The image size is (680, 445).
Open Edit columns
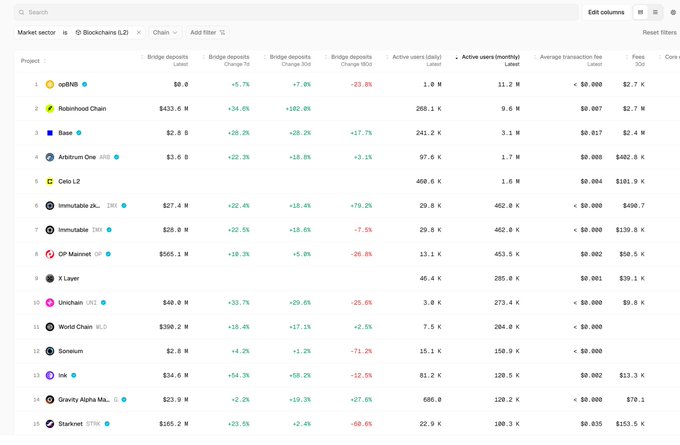pos(606,12)
